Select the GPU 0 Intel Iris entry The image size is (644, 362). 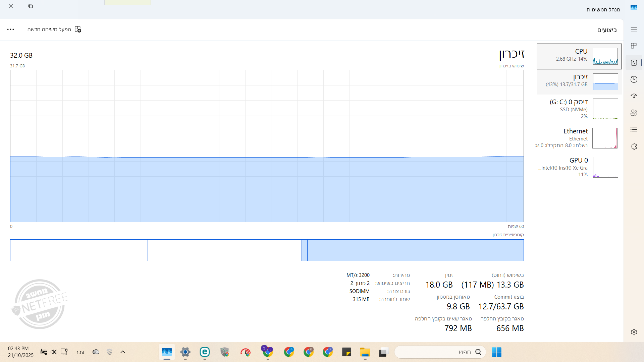(x=579, y=167)
